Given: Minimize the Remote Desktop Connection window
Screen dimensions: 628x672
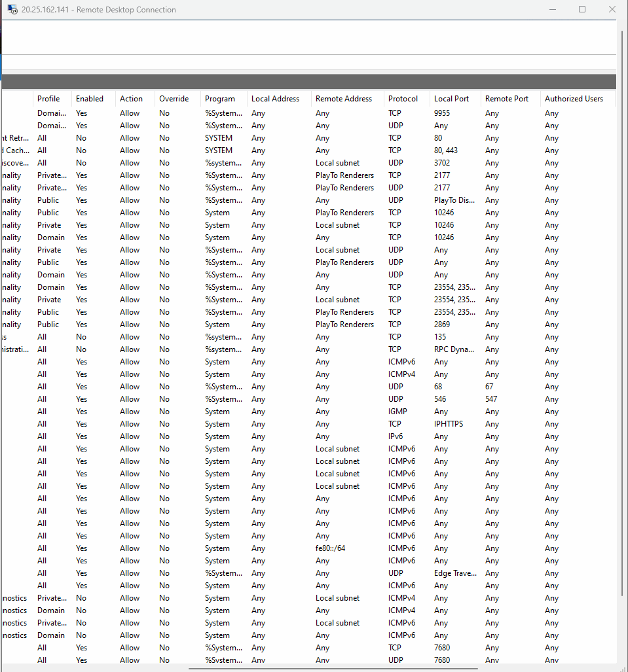Looking at the screenshot, I should pos(553,9).
